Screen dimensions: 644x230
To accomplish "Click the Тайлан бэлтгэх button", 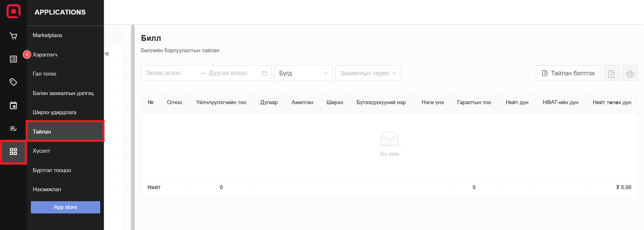I will click(568, 73).
